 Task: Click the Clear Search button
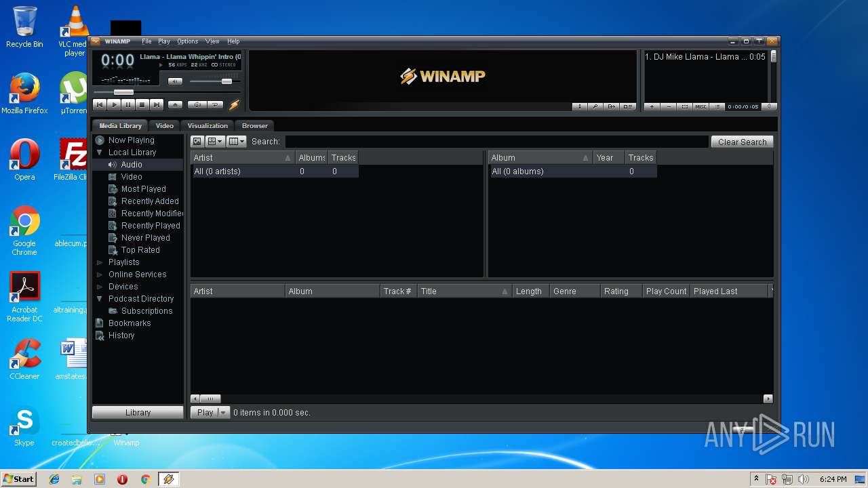(x=742, y=142)
